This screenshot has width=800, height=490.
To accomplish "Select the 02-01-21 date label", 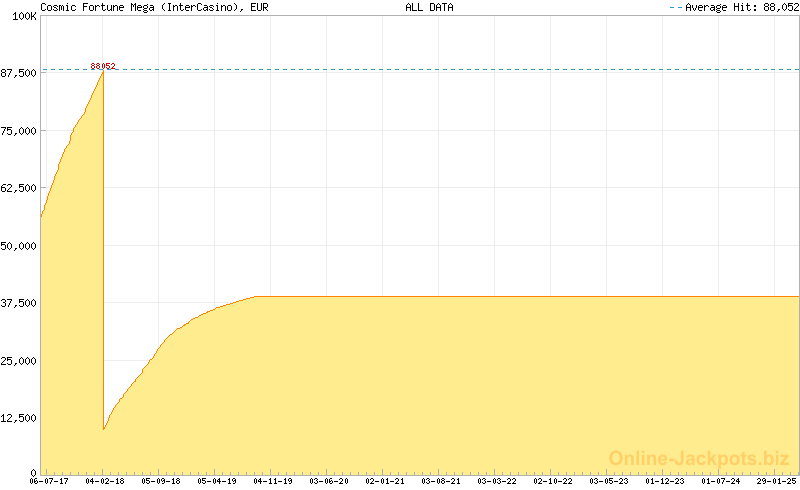I will (x=385, y=481).
